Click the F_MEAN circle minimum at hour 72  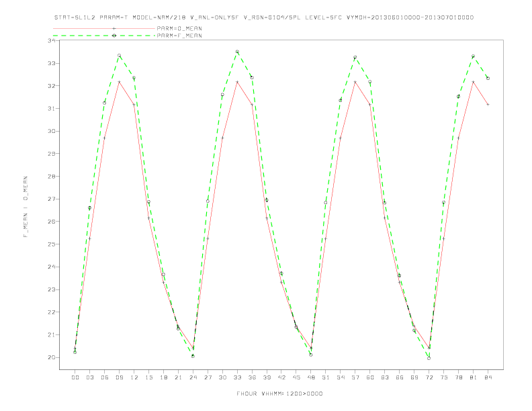pyautogui.click(x=429, y=358)
